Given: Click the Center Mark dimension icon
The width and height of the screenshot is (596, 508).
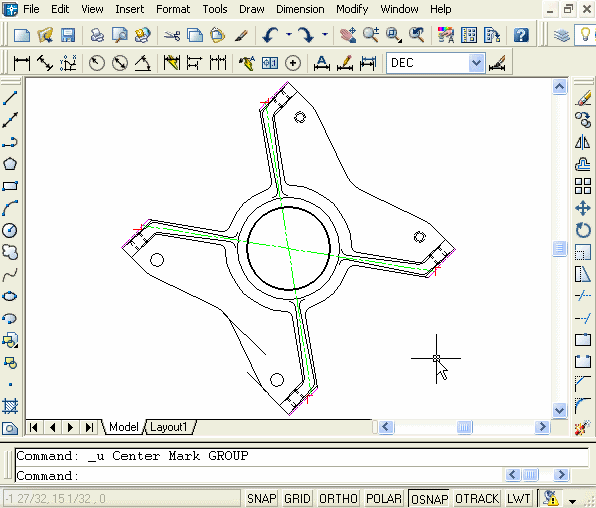Looking at the screenshot, I should pyautogui.click(x=293, y=63).
